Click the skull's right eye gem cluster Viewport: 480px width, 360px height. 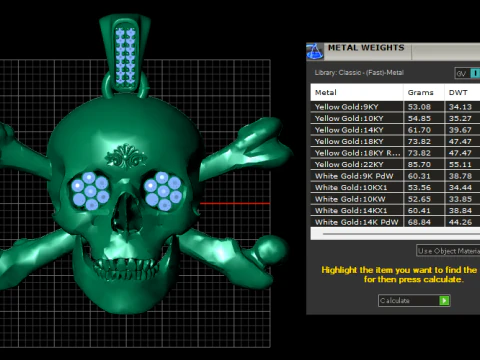pos(163,191)
